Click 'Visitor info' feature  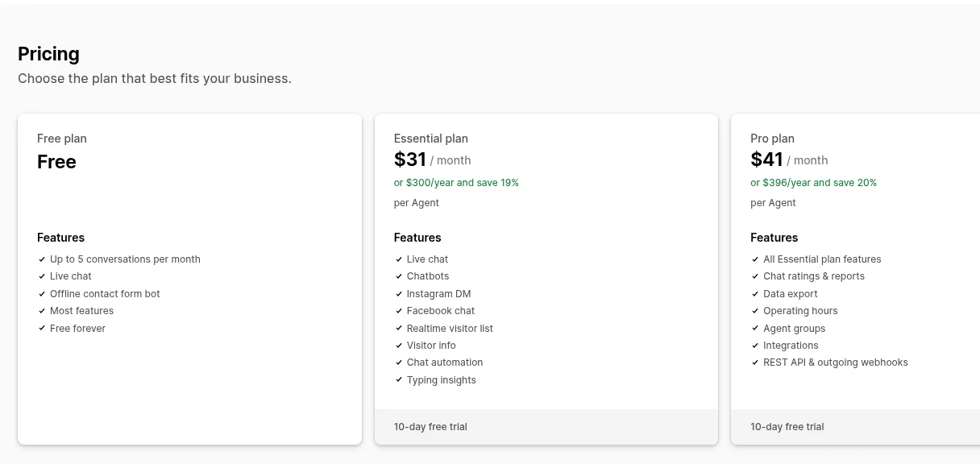tap(431, 346)
